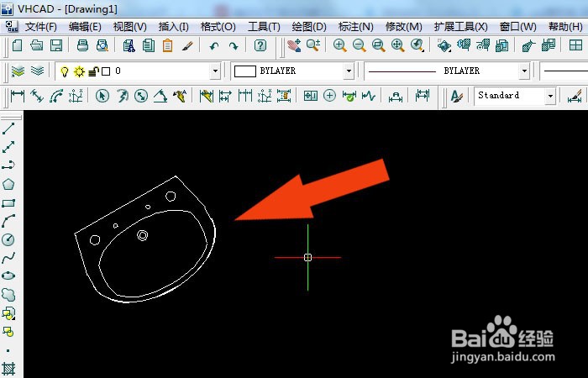Select the zoom window tool
Image resolution: width=588 pixels, height=378 pixels.
(x=378, y=45)
